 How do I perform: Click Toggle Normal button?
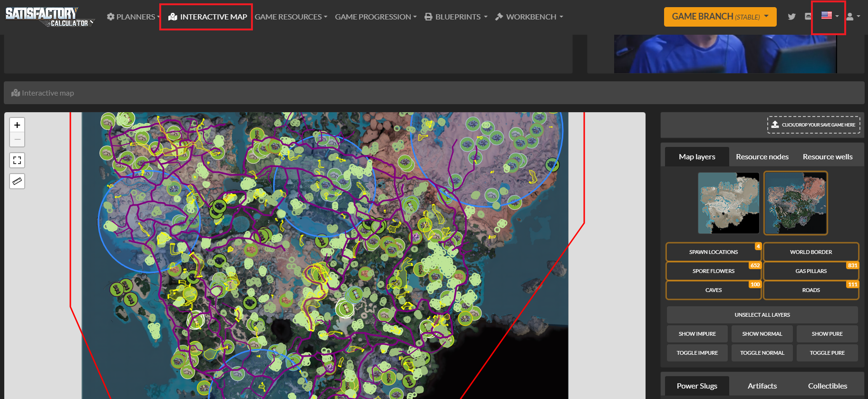762,353
